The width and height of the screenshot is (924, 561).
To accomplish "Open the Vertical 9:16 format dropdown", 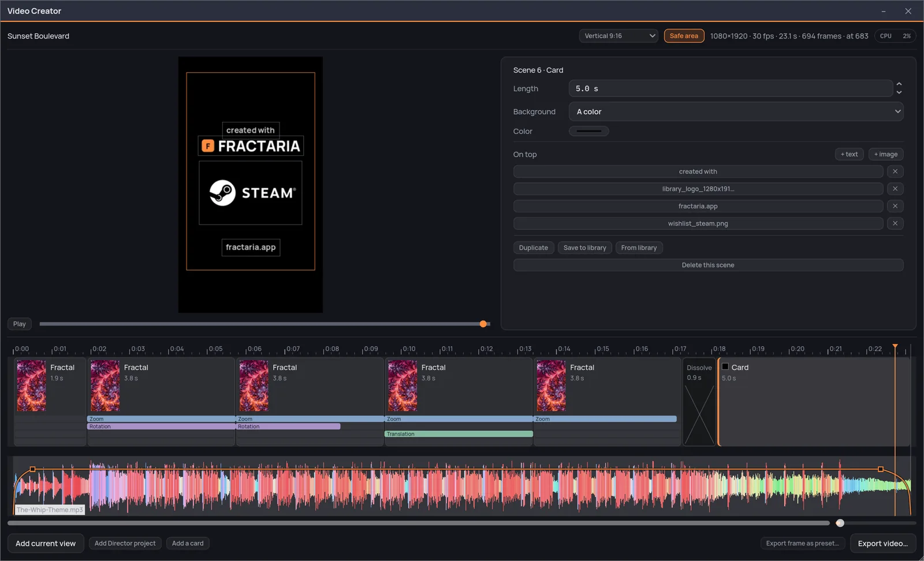I will point(619,36).
